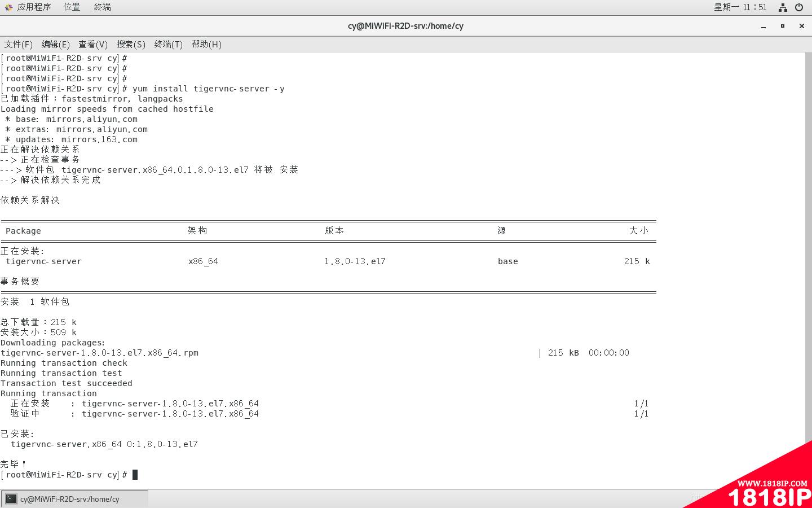Viewport: 812px width, 508px height.
Task: Click the '完毕!' completion line
Action: 14,465
